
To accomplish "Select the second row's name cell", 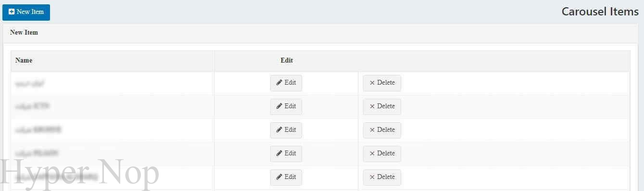I will [x=113, y=107].
